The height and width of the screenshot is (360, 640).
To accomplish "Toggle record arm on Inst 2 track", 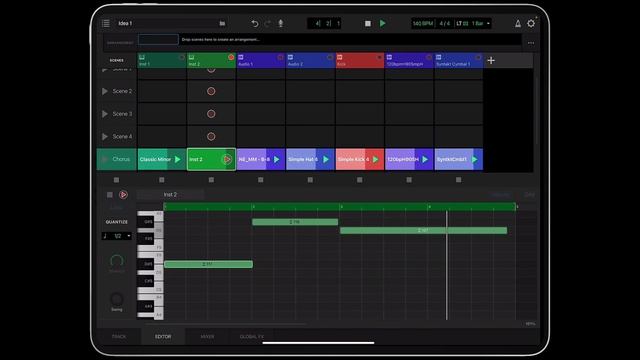I will (231, 57).
